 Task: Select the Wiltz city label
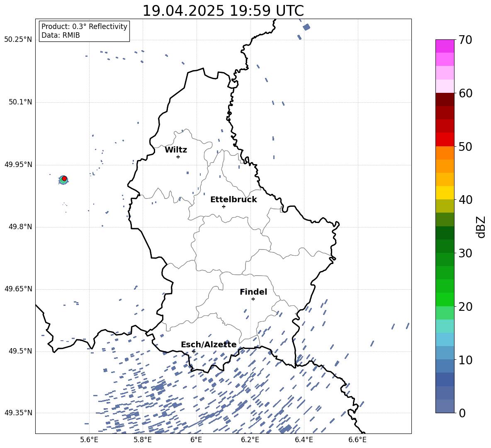[176, 150]
